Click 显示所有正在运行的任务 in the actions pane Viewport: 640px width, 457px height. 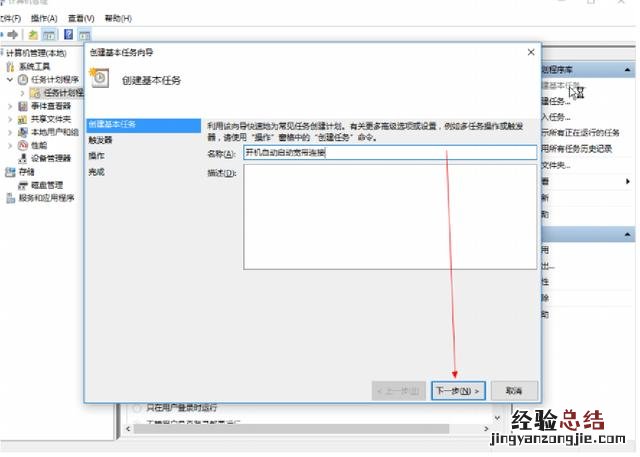(x=580, y=133)
